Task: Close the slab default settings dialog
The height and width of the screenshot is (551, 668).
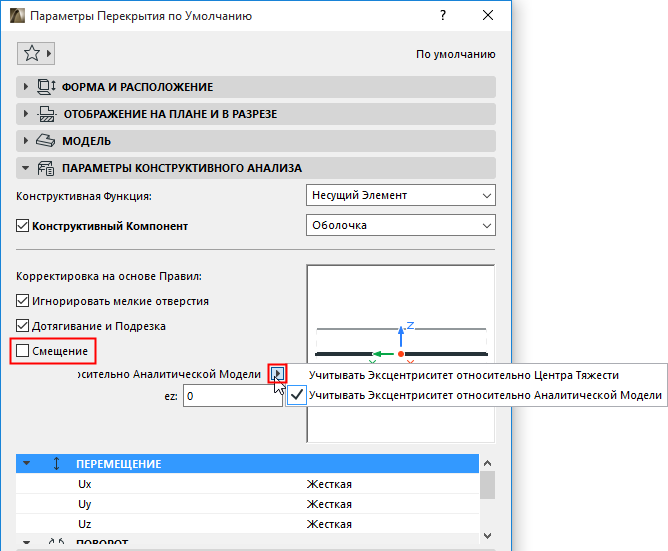Action: click(x=488, y=16)
